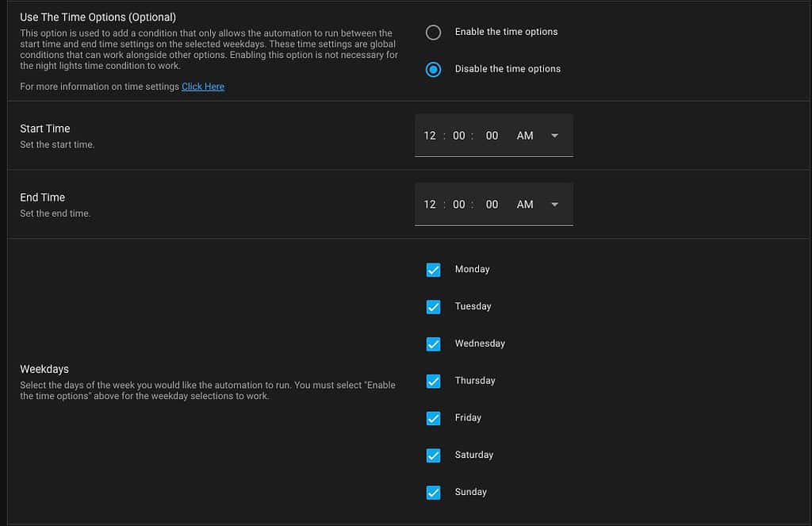Viewport: 812px width, 526px height.
Task: Uncheck the Thursday checkbox
Action: coord(434,382)
